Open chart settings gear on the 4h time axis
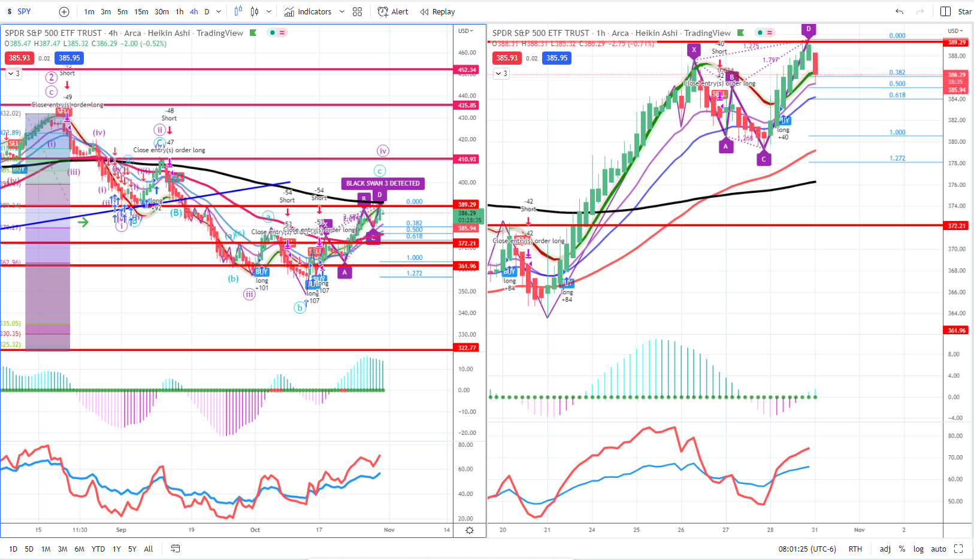This screenshot has width=974, height=560. 470,530
